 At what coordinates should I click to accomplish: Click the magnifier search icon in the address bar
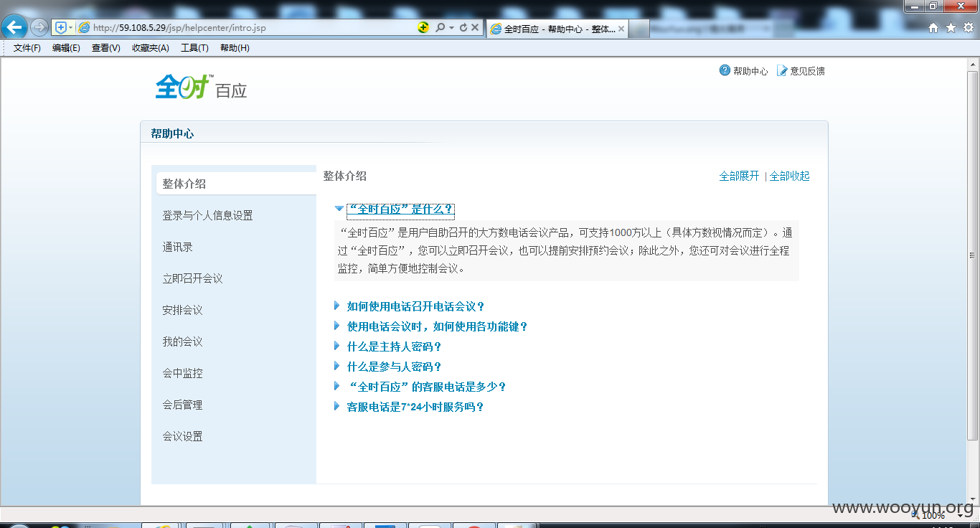[x=440, y=27]
